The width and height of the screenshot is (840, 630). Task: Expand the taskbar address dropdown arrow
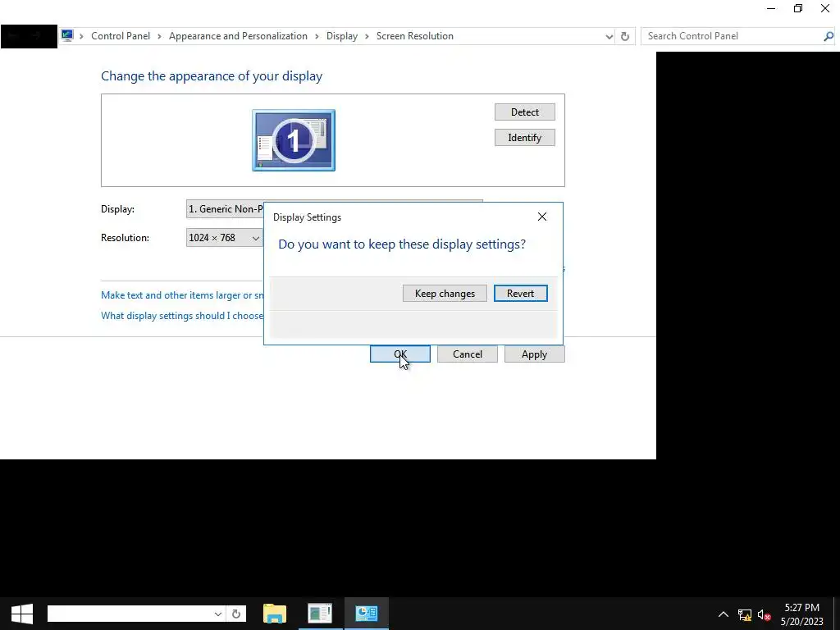click(x=218, y=614)
